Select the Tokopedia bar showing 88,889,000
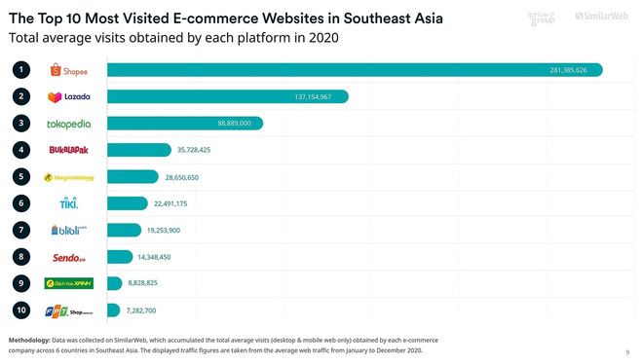 click(x=185, y=124)
